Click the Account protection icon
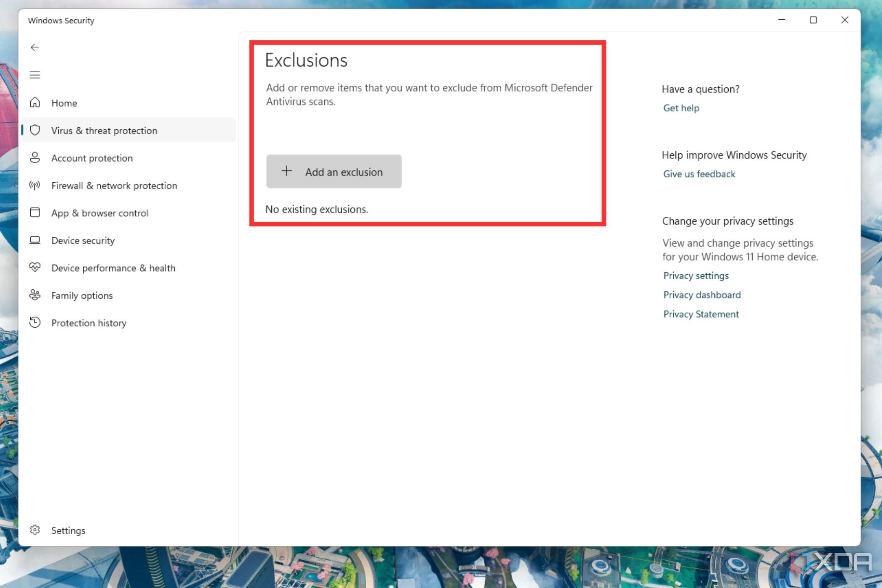 [35, 157]
